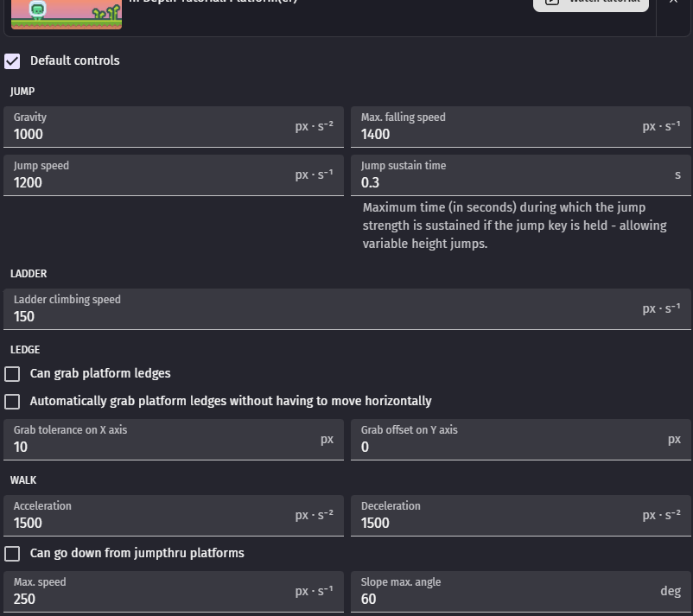Edit the Max. speed field
The height and width of the screenshot is (616, 693).
tap(147, 599)
